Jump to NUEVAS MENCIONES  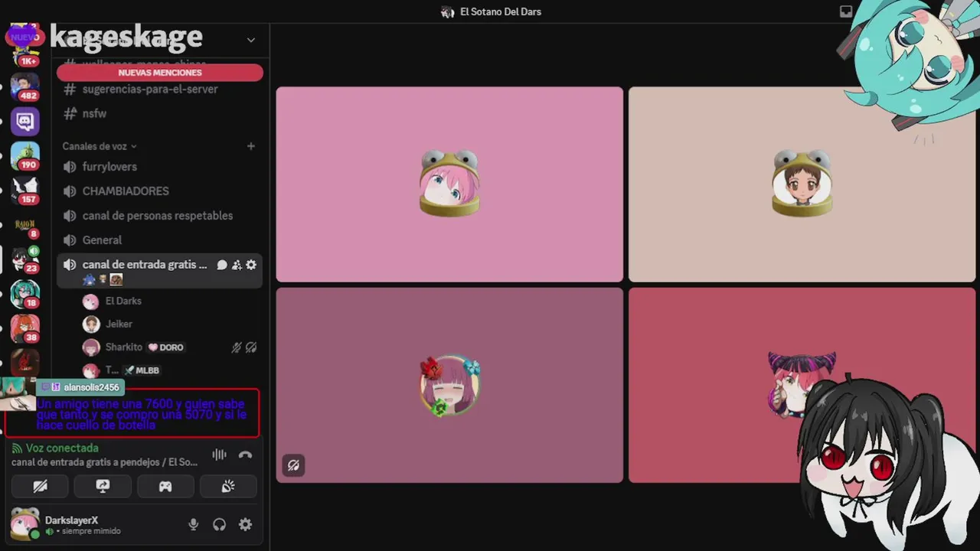click(x=160, y=73)
